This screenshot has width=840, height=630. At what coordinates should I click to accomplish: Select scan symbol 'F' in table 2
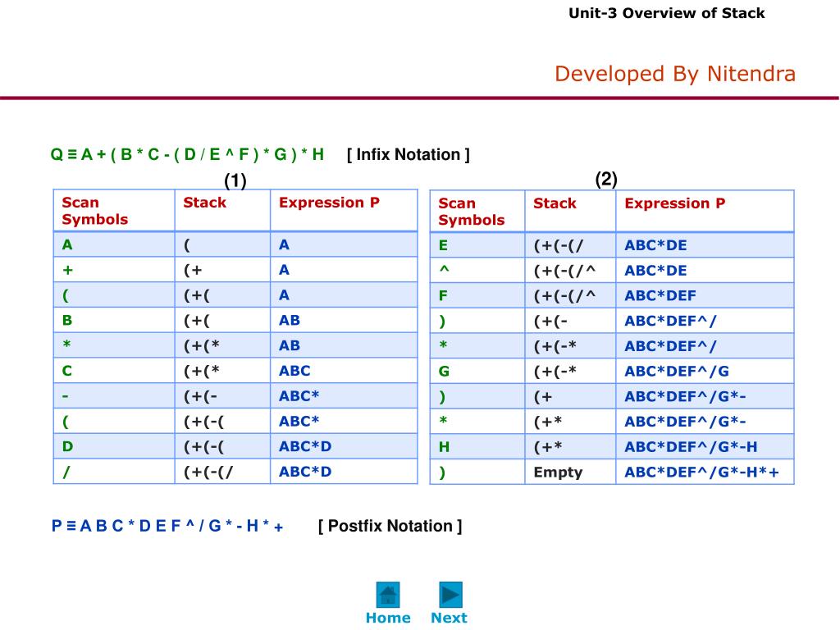click(443, 295)
